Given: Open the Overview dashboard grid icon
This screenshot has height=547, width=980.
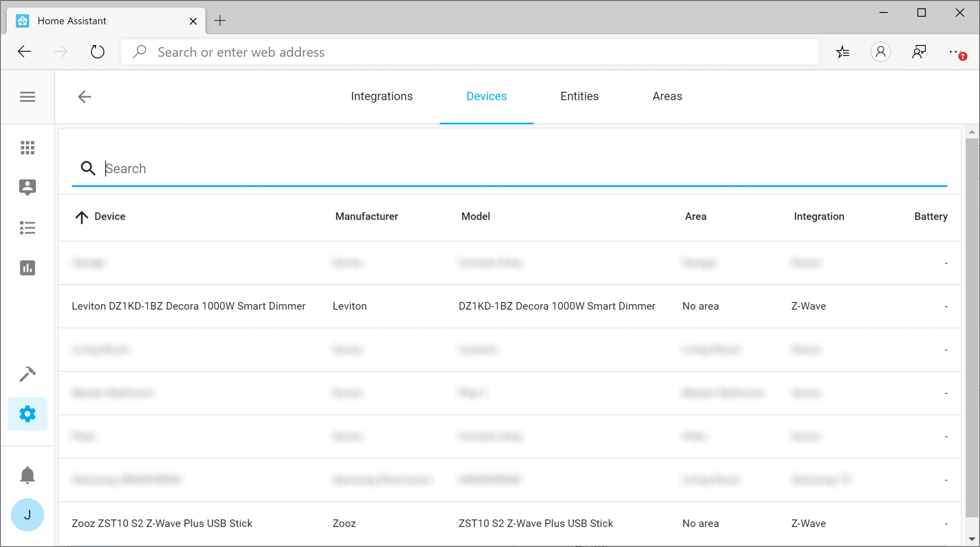Looking at the screenshot, I should click(27, 147).
